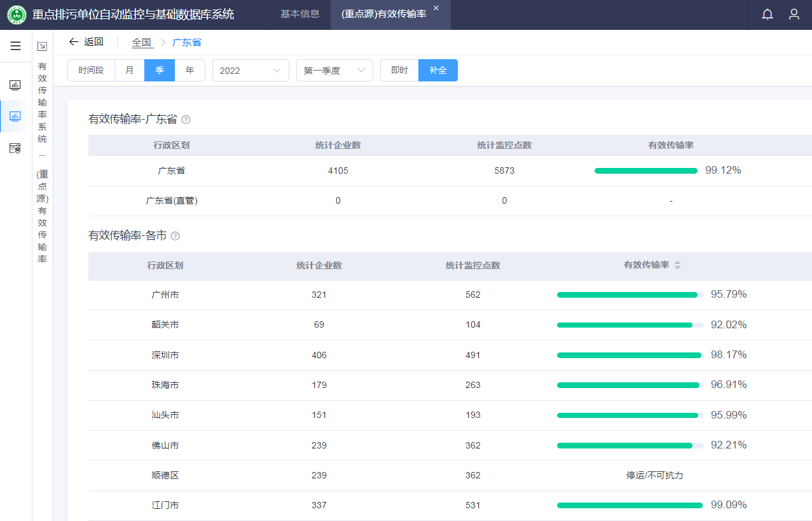Select the 时间段 period option
Image resolution: width=812 pixels, height=521 pixels.
click(x=91, y=70)
